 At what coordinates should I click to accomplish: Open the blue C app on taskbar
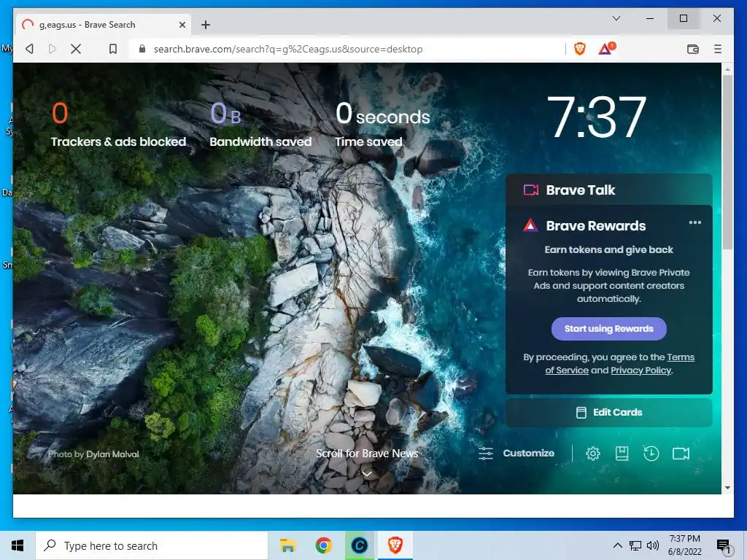point(359,545)
